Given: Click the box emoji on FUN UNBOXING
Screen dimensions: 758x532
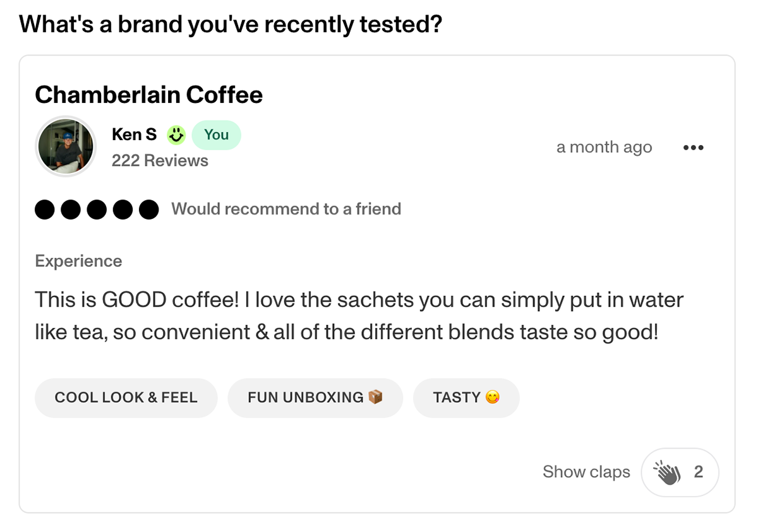Looking at the screenshot, I should click(x=375, y=397).
